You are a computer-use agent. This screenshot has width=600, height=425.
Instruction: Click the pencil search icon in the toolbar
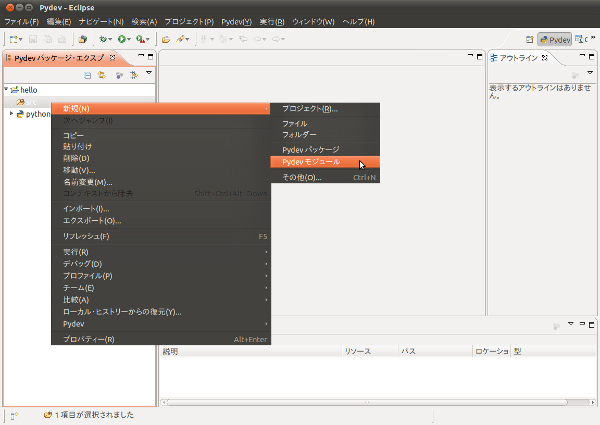[x=180, y=39]
